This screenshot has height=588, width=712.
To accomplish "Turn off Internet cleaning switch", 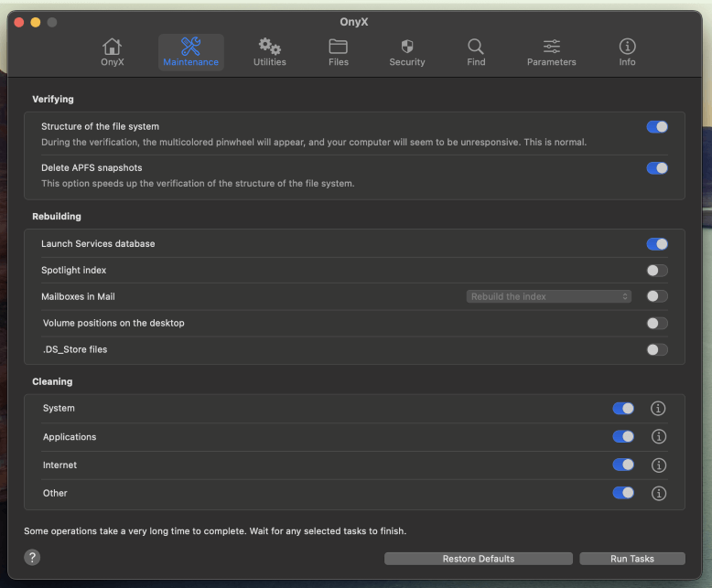I will pos(623,465).
